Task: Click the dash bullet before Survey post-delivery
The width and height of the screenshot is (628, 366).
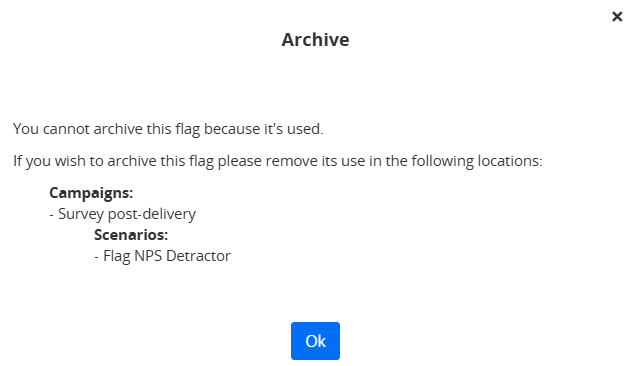Action: 52,215
